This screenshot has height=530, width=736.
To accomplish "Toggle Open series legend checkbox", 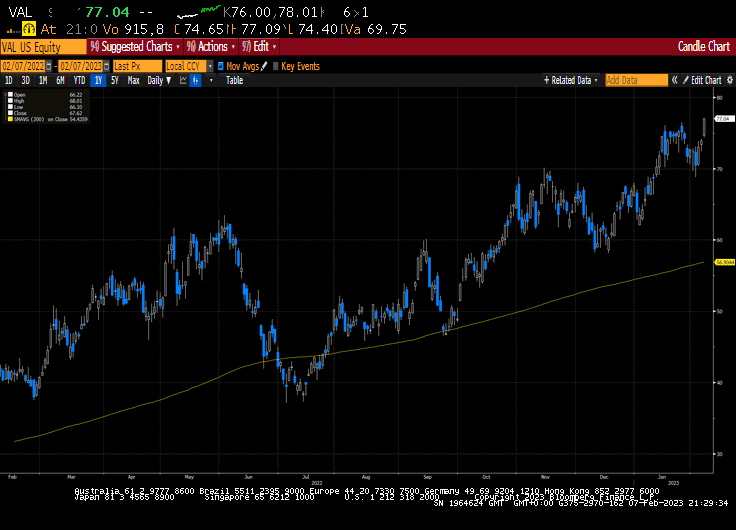I will (x=10, y=94).
